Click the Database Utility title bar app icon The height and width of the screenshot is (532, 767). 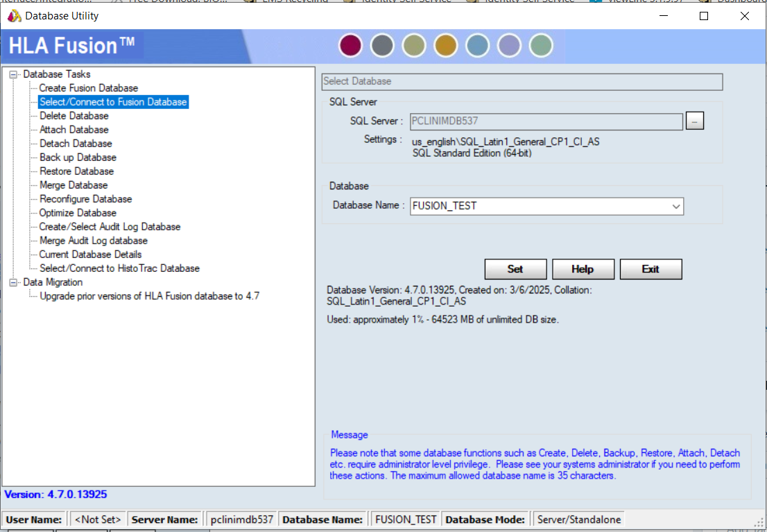click(x=14, y=16)
